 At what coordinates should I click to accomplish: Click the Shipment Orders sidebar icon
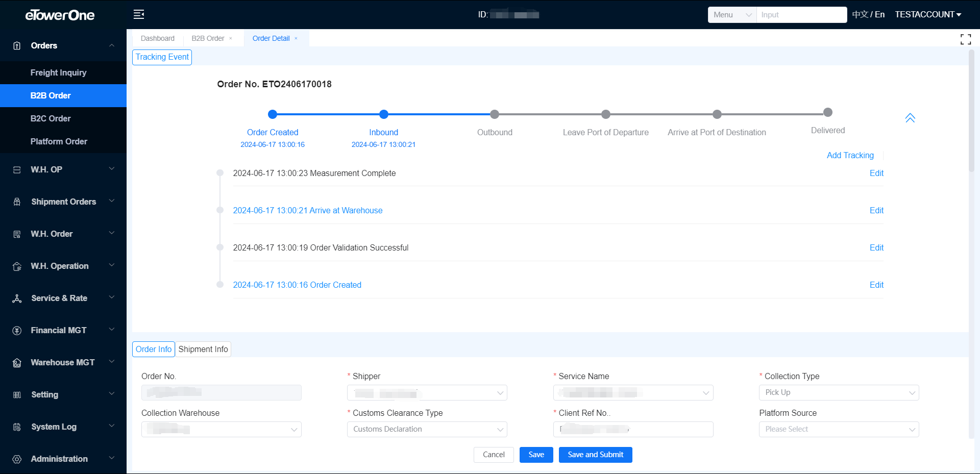pyautogui.click(x=17, y=202)
